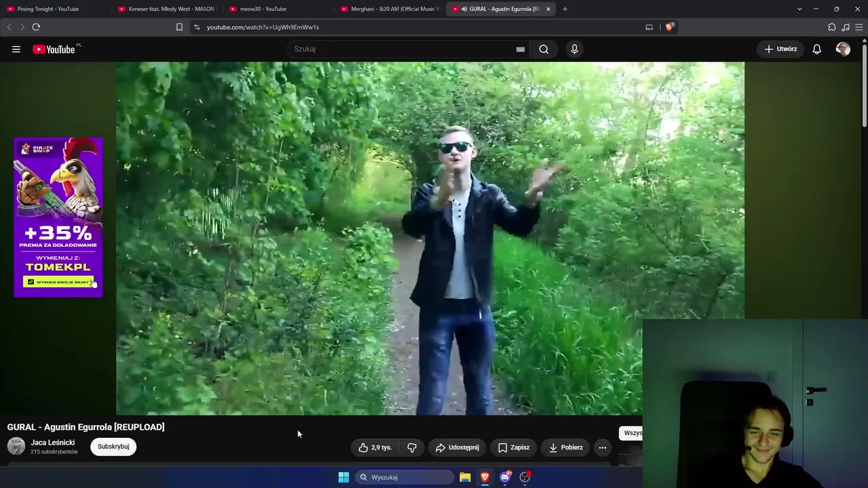Close the GURAL - Agustin Egurrola tab
This screenshot has width=868, height=488.
(548, 9)
